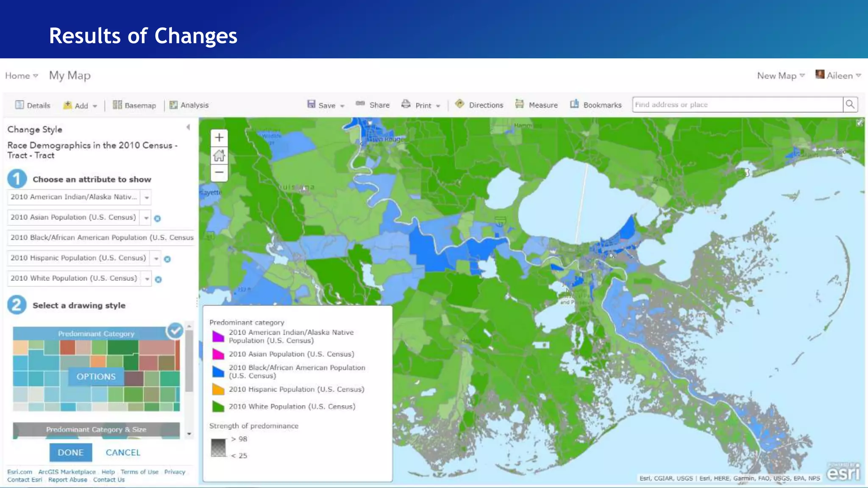Click the Black/African American blue legend swatch

(218, 372)
